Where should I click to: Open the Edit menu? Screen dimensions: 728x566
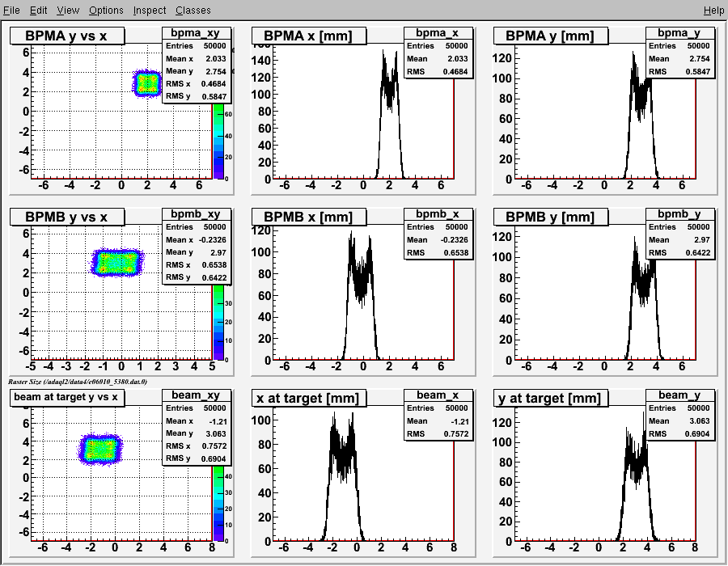point(39,11)
